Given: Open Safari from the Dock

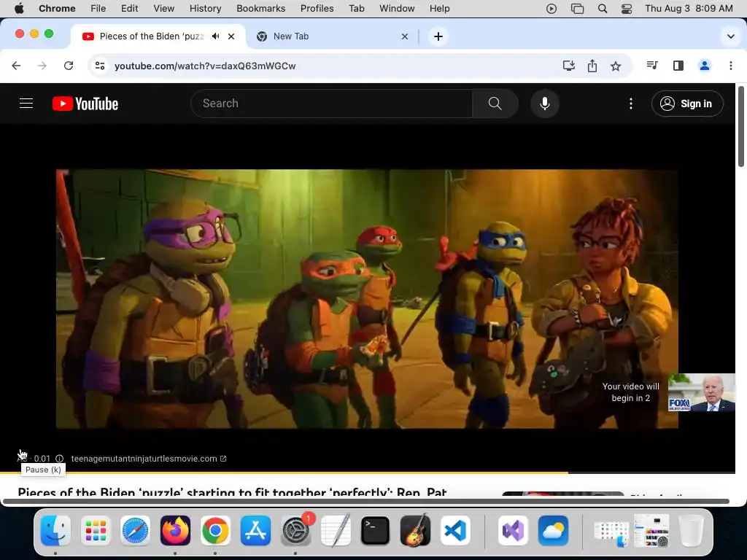Looking at the screenshot, I should (135, 530).
